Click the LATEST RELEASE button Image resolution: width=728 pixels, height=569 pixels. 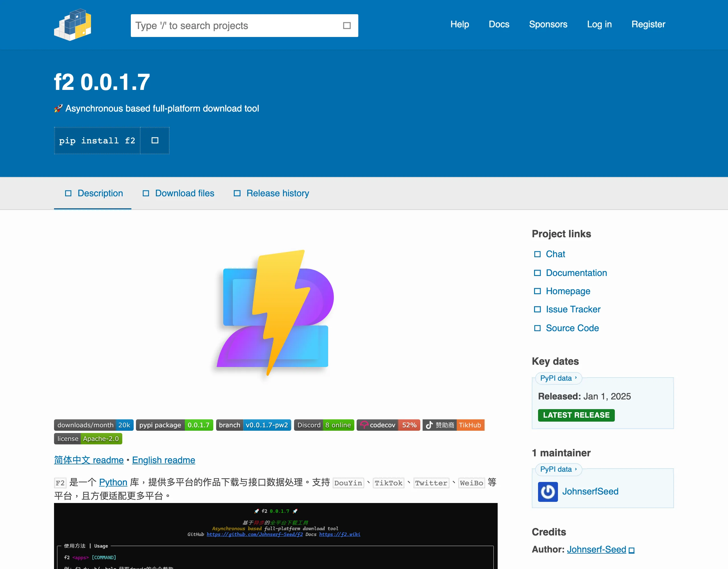tap(576, 415)
